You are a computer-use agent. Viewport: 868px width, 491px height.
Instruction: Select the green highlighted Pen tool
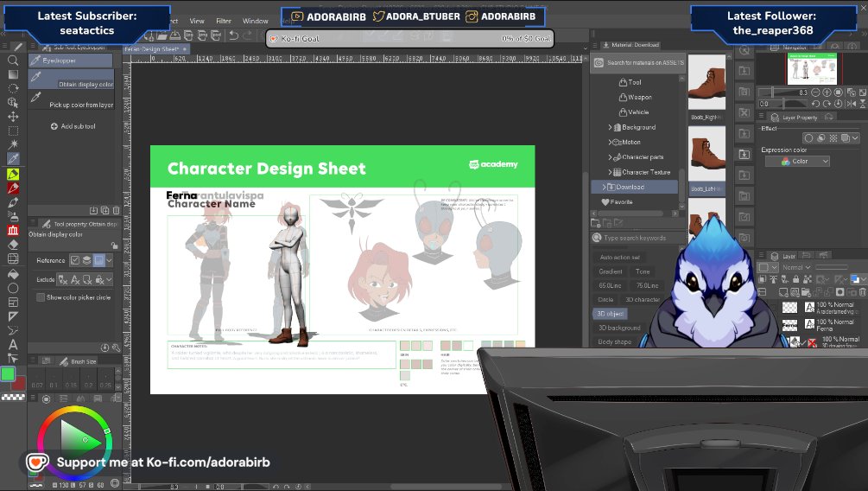click(13, 174)
